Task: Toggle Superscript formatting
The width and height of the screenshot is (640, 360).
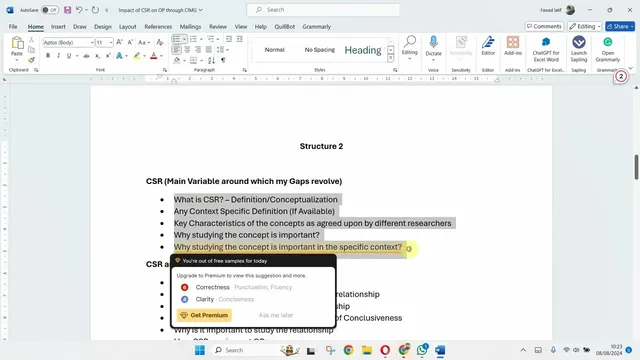Action: pyautogui.click(x=108, y=56)
